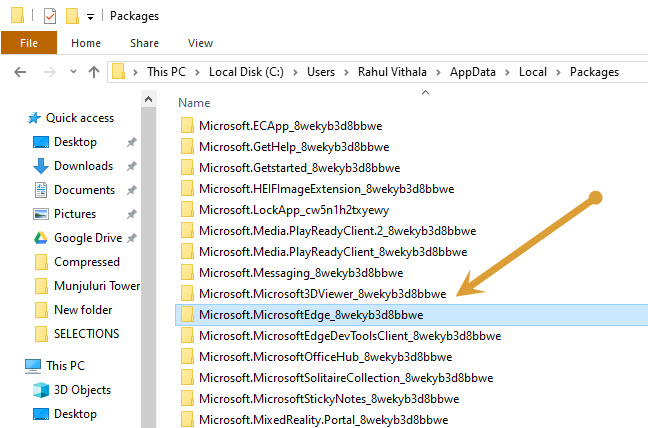This screenshot has width=648, height=428.
Task: Click the Forward navigation arrow
Action: coord(50,72)
